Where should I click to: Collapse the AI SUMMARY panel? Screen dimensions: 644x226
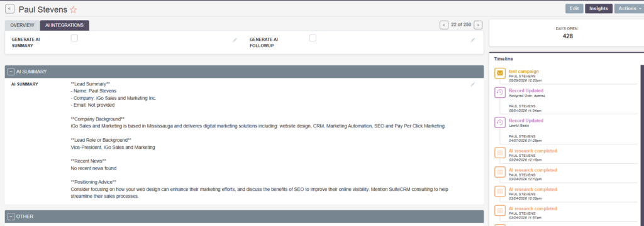coord(11,72)
